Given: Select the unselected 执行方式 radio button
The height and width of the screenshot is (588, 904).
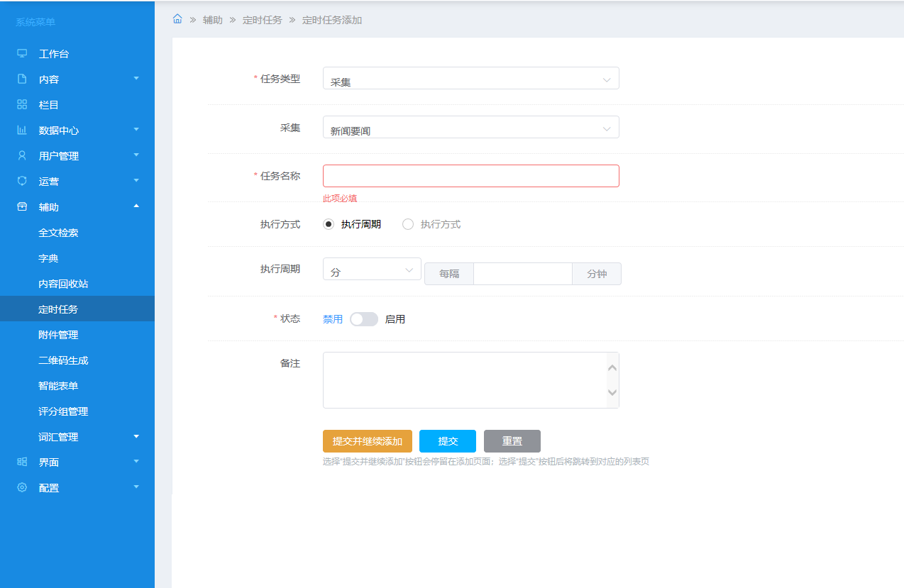Looking at the screenshot, I should 407,224.
